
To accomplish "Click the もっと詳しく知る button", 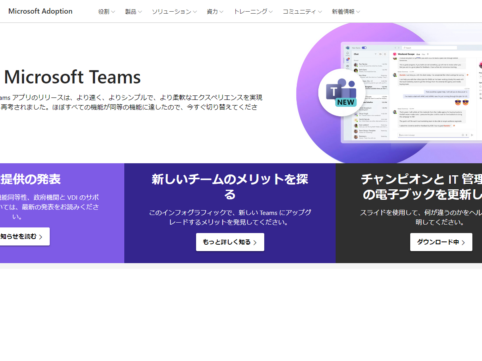I will click(230, 242).
